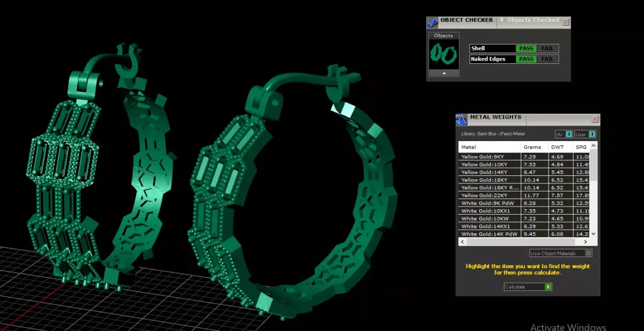Click the Naked Edges check label
The height and width of the screenshot is (331, 644).
[488, 59]
